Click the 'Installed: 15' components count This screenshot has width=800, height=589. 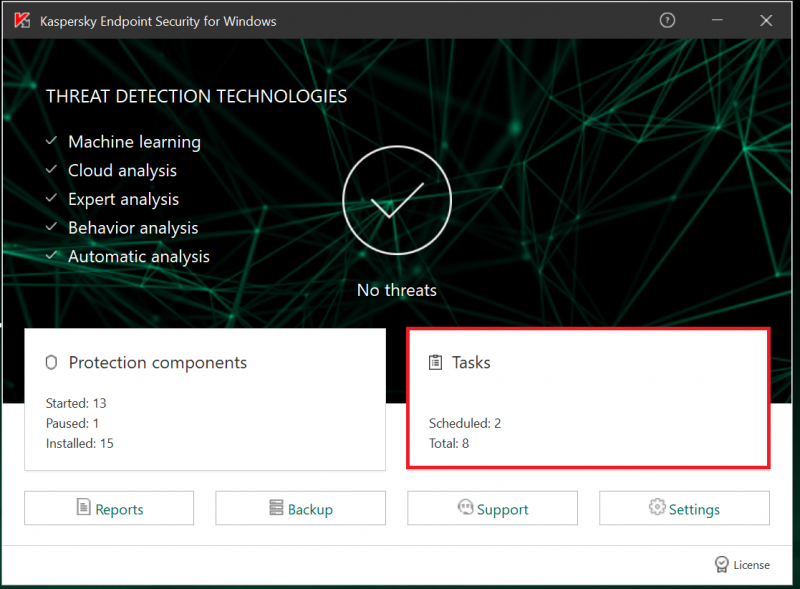pyautogui.click(x=80, y=443)
